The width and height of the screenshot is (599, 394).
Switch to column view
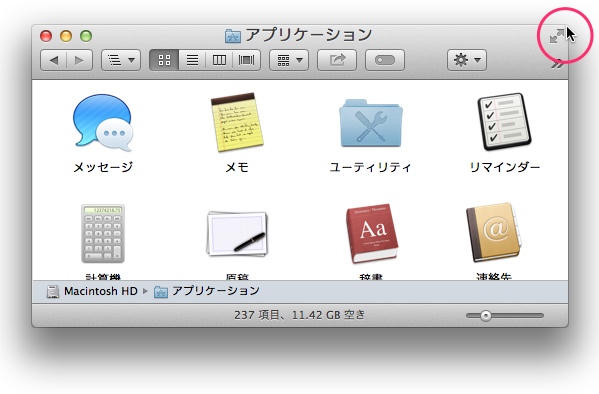click(x=219, y=60)
